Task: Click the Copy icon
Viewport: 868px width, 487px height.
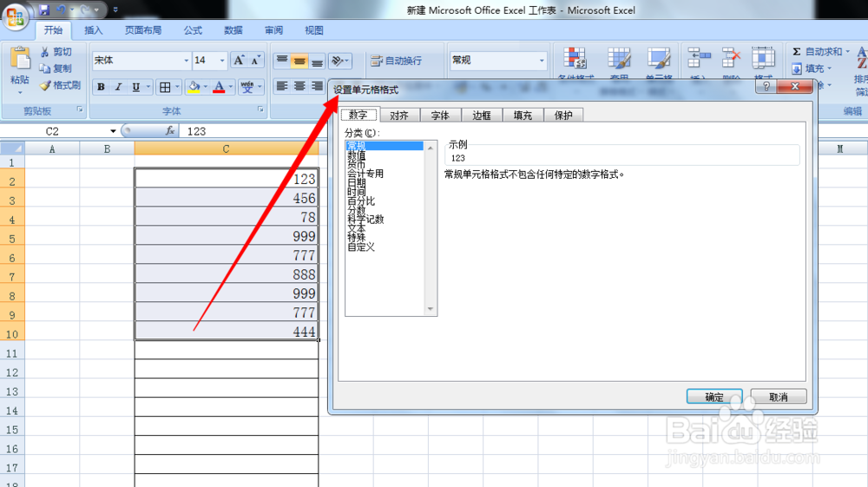Action: [x=45, y=69]
